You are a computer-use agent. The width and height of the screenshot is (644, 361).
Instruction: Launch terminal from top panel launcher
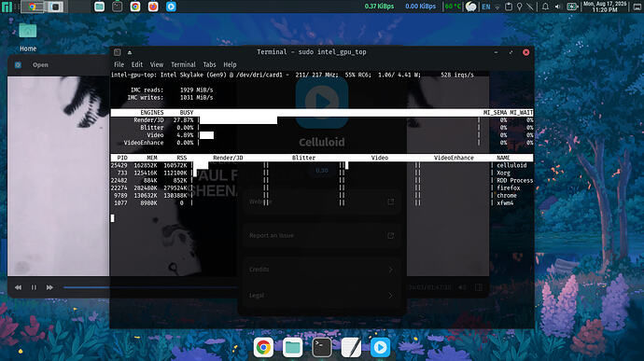point(117,7)
